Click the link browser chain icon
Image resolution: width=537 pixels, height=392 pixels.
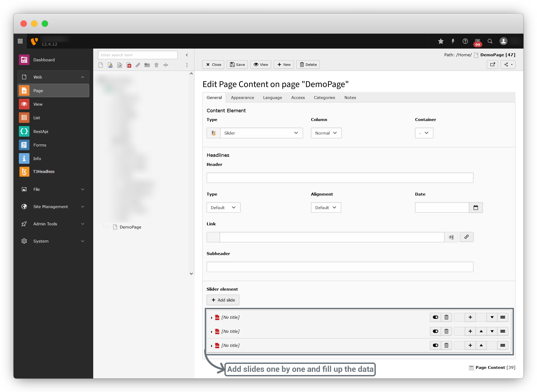[x=466, y=237]
